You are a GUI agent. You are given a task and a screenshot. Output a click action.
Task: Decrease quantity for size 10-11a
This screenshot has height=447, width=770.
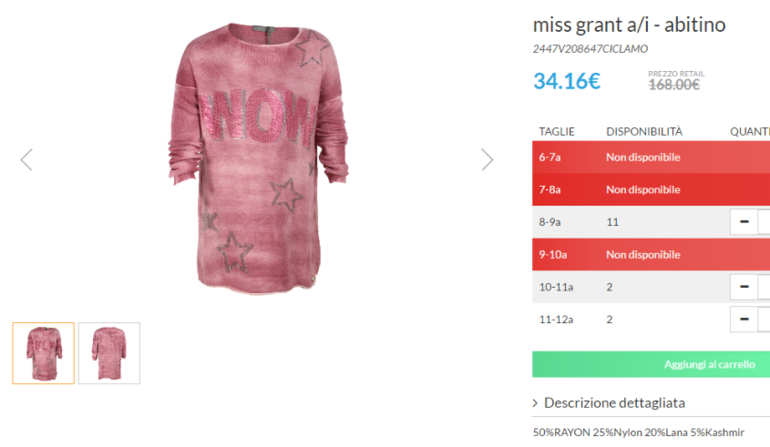coord(744,287)
